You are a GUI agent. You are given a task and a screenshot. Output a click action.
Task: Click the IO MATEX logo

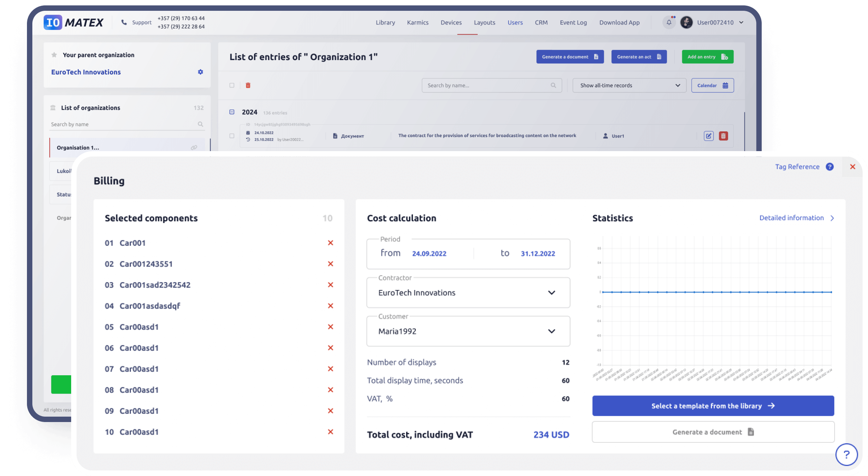(73, 22)
